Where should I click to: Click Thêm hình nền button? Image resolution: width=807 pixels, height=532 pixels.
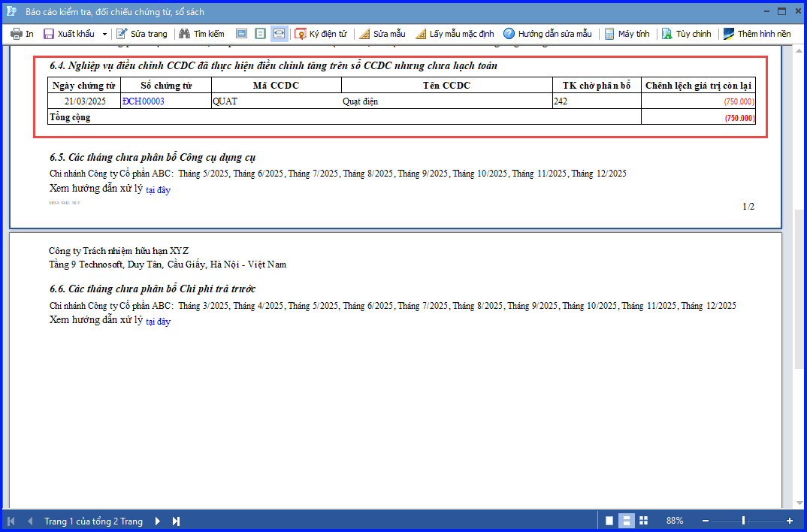(x=757, y=34)
